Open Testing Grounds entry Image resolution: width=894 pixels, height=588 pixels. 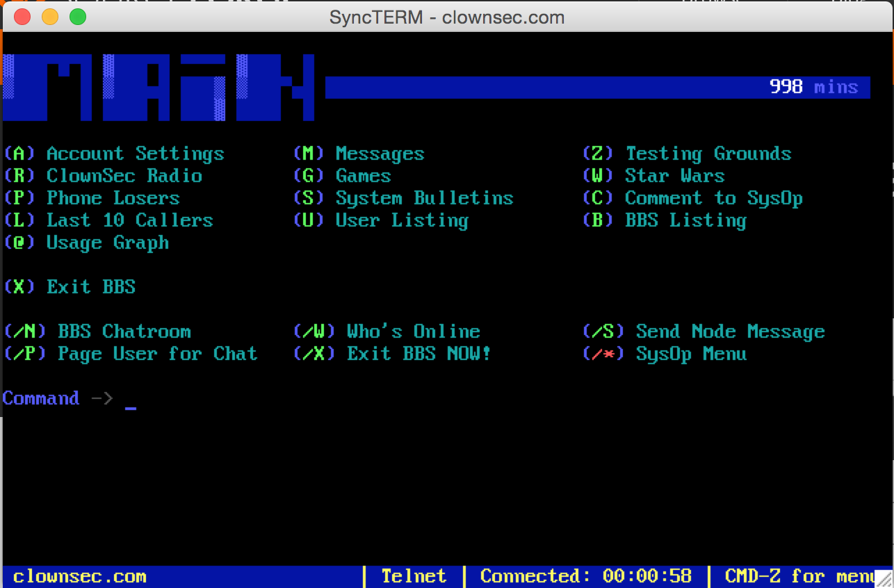tap(688, 154)
